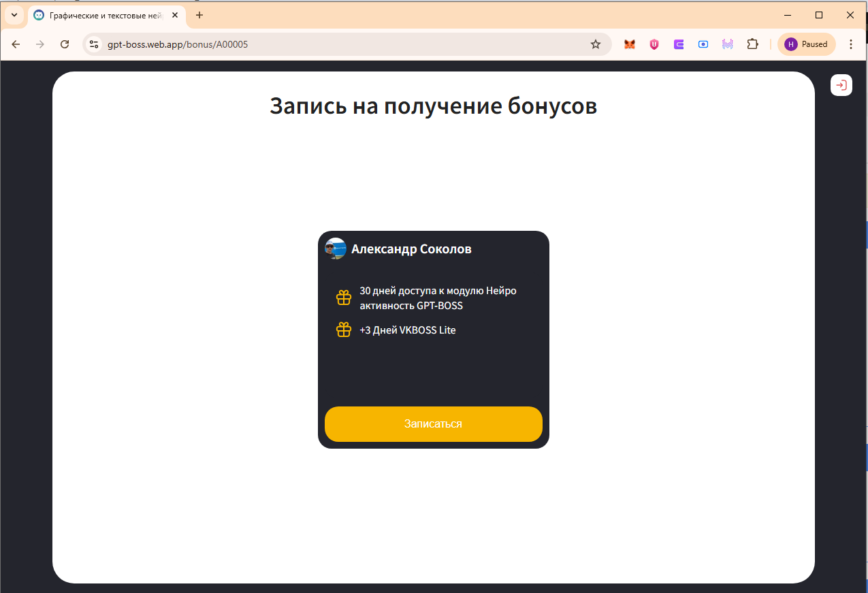Go back using the browser back arrow

pos(16,44)
